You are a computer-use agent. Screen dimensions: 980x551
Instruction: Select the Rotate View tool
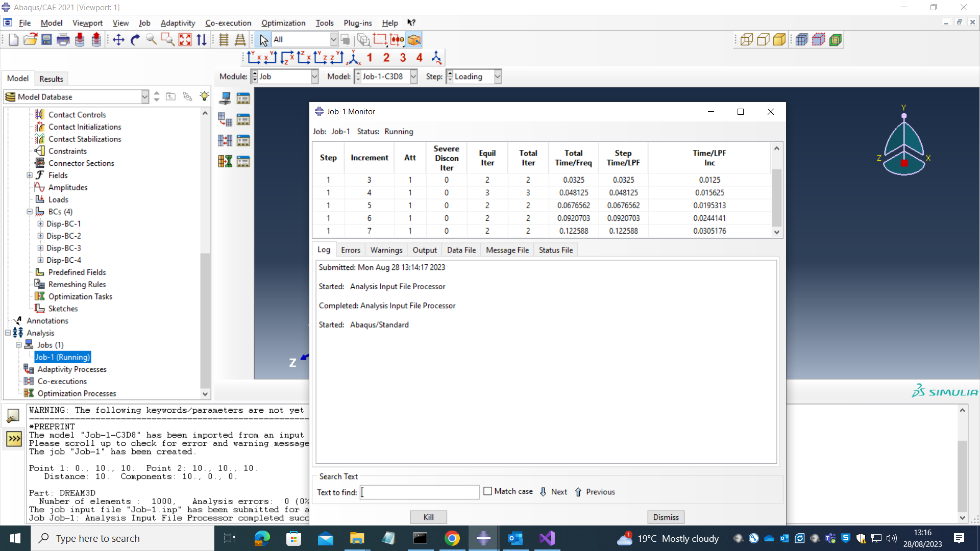pyautogui.click(x=135, y=40)
